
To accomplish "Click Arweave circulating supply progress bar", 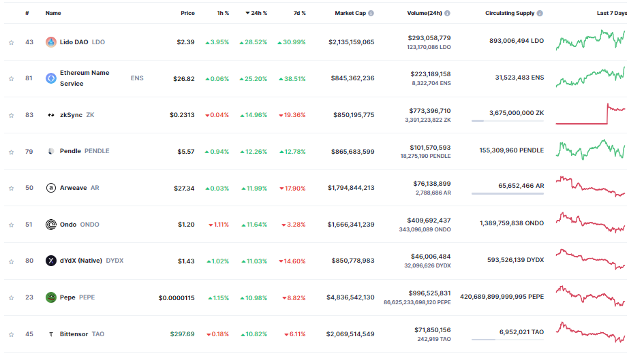I will click(x=508, y=193).
